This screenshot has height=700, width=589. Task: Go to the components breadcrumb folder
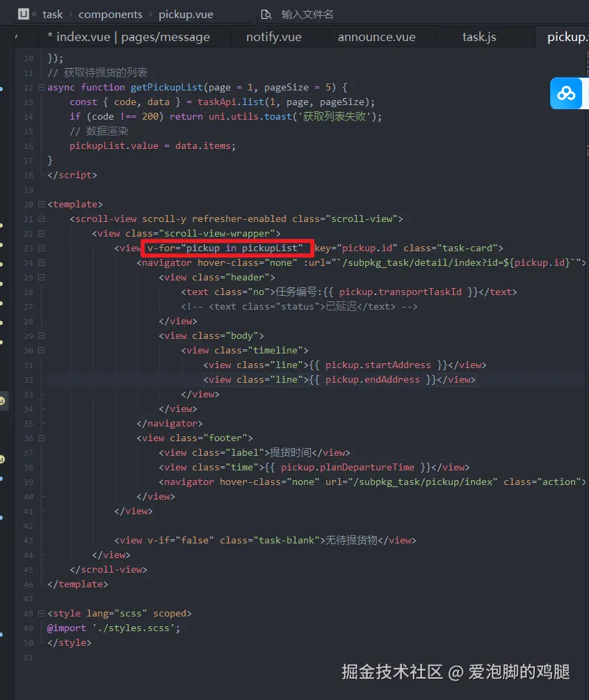tap(110, 15)
